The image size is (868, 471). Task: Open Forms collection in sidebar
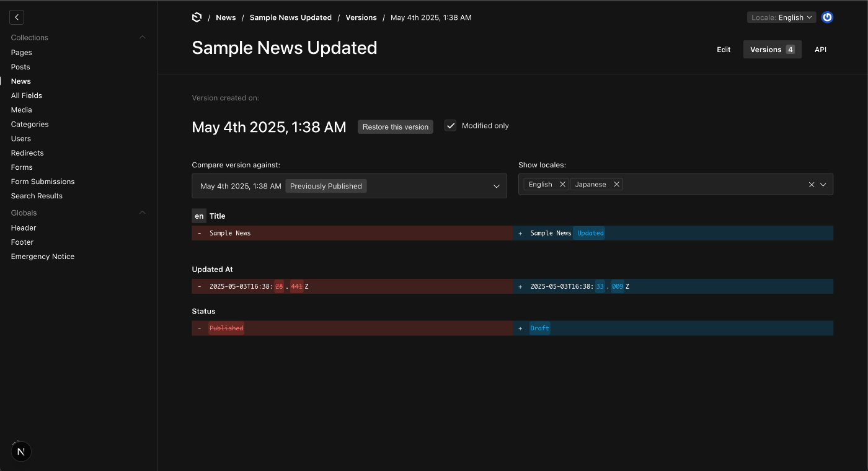tap(21, 167)
